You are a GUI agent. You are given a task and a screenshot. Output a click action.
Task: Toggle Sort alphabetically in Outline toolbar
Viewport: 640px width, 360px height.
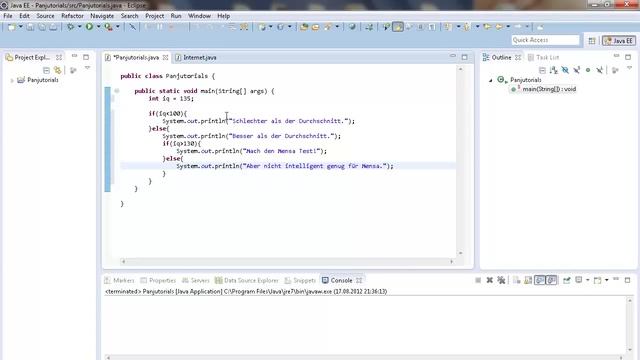coord(553,70)
